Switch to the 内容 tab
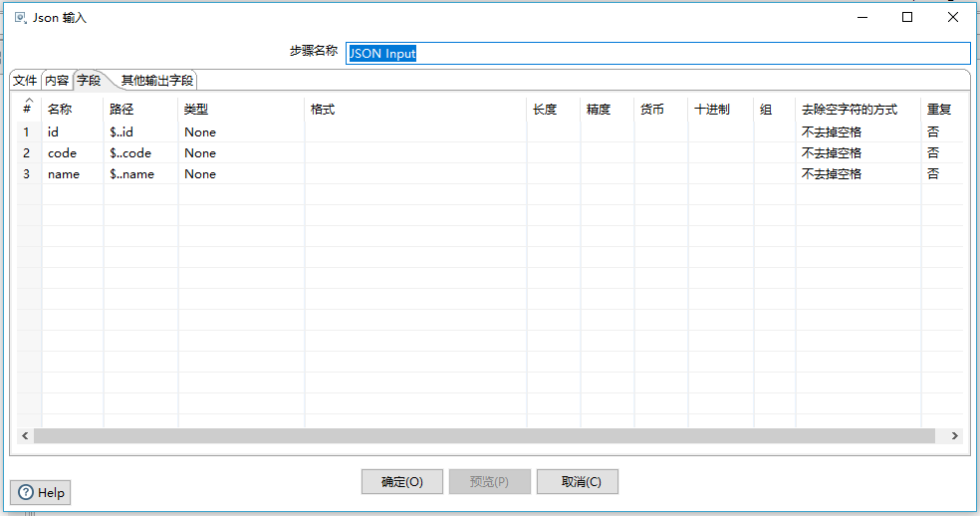The width and height of the screenshot is (980, 516). pyautogui.click(x=57, y=80)
